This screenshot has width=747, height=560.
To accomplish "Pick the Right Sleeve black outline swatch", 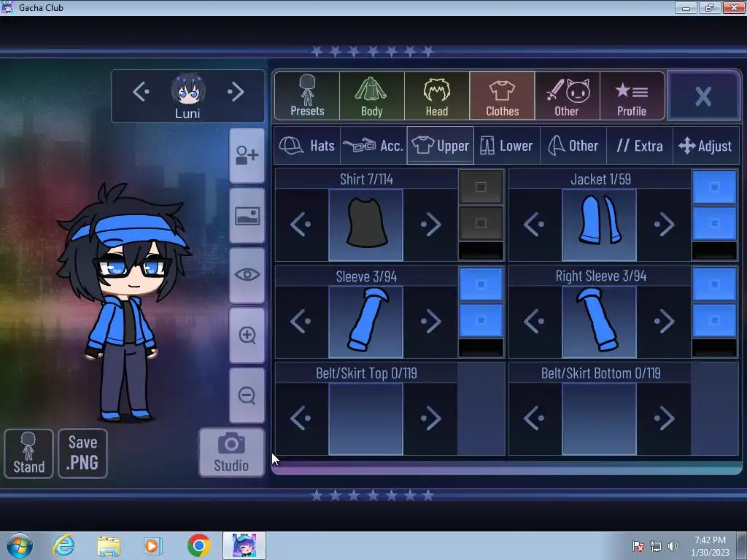I will click(714, 348).
